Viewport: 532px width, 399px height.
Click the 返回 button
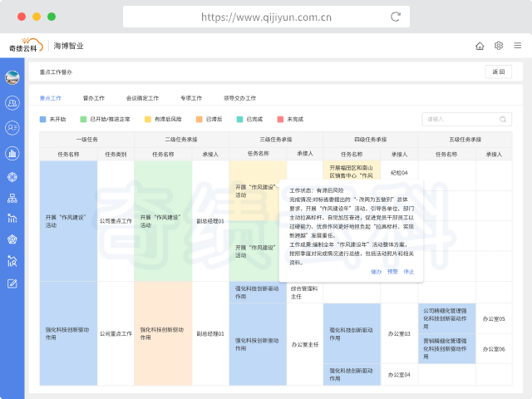point(498,72)
